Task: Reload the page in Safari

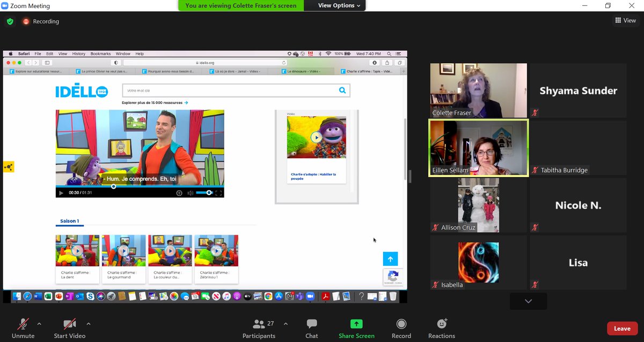Action: tap(284, 62)
